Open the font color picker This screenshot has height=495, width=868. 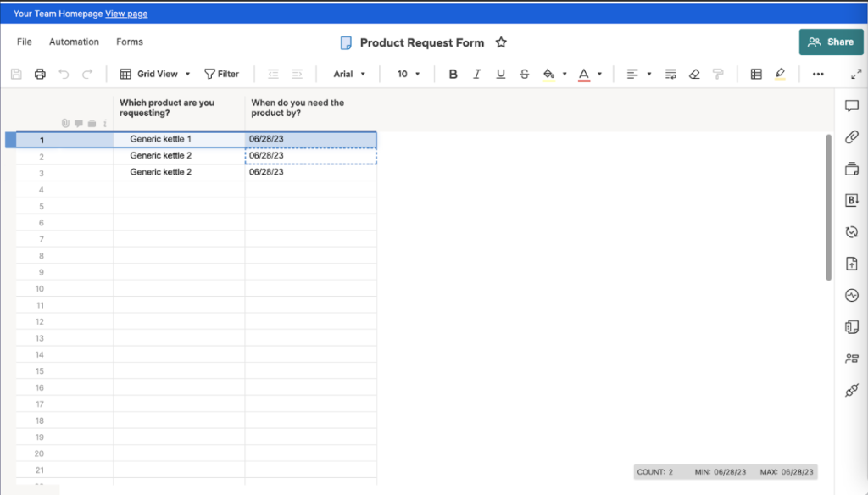(x=587, y=74)
